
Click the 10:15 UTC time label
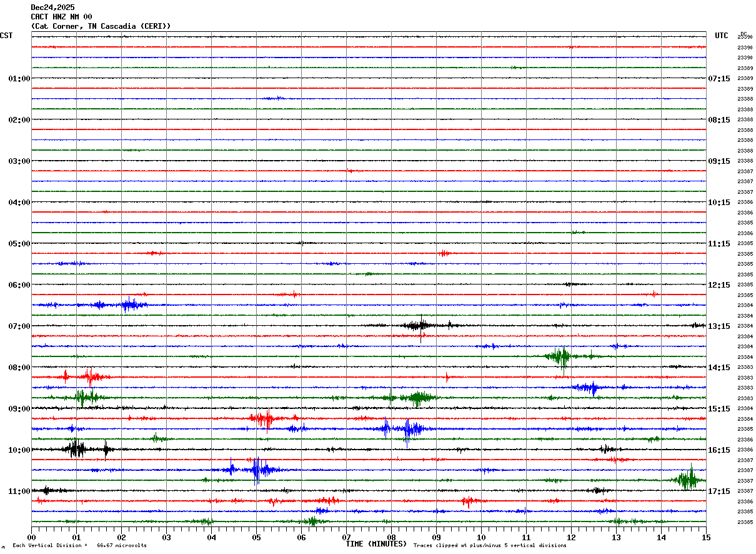(x=719, y=203)
